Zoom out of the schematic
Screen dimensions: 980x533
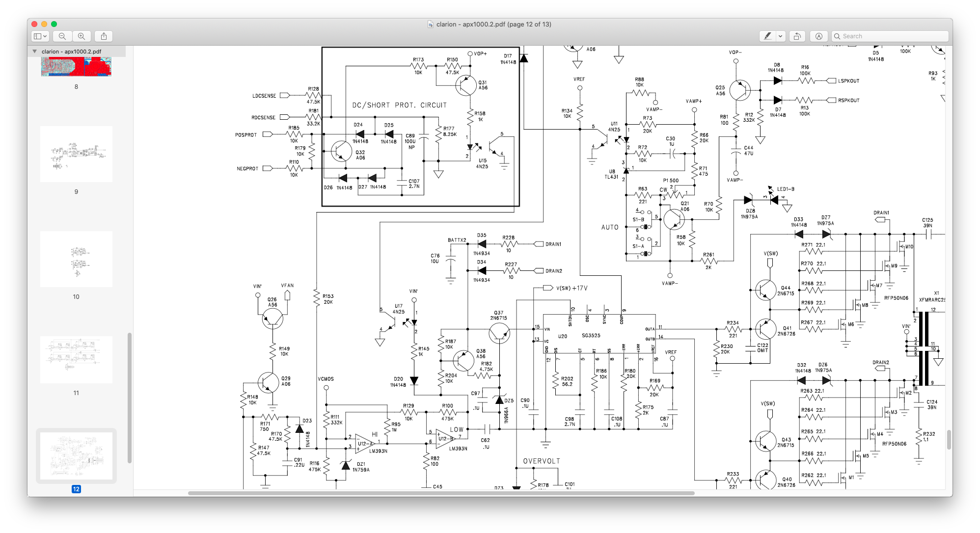[x=62, y=36]
